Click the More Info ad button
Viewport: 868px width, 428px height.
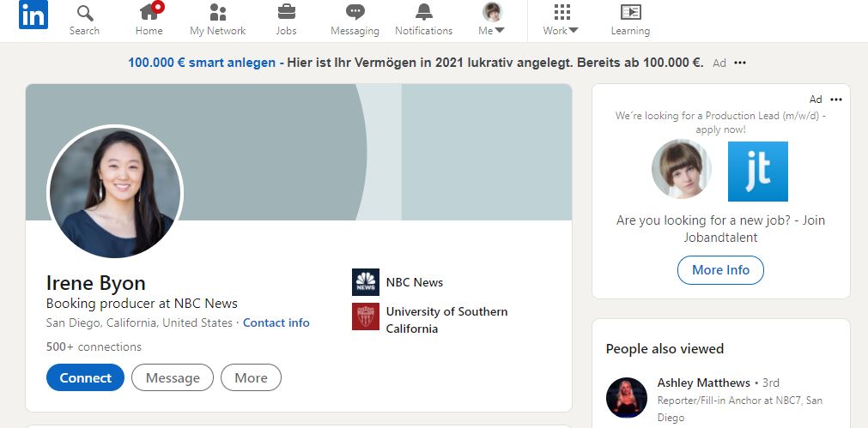click(x=720, y=270)
